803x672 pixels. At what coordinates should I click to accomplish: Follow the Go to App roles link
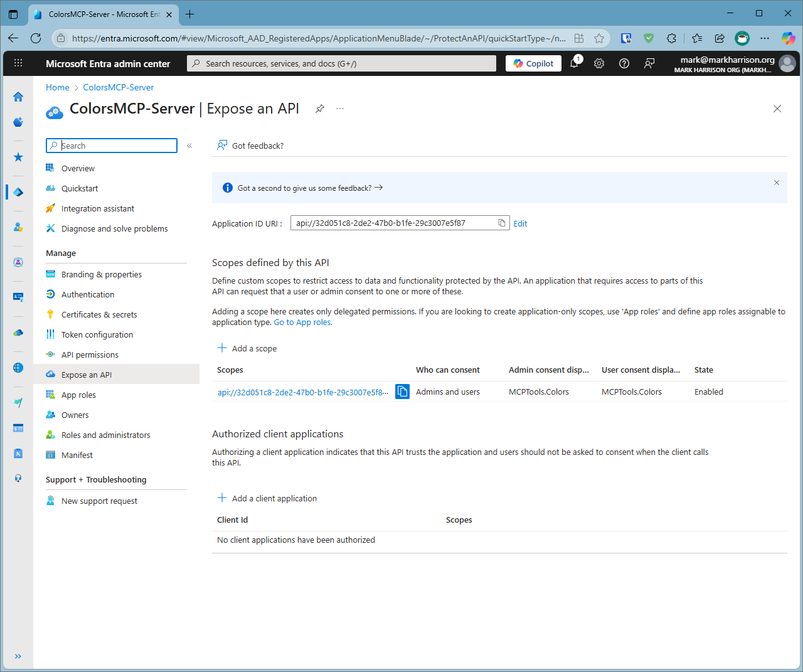tap(302, 322)
